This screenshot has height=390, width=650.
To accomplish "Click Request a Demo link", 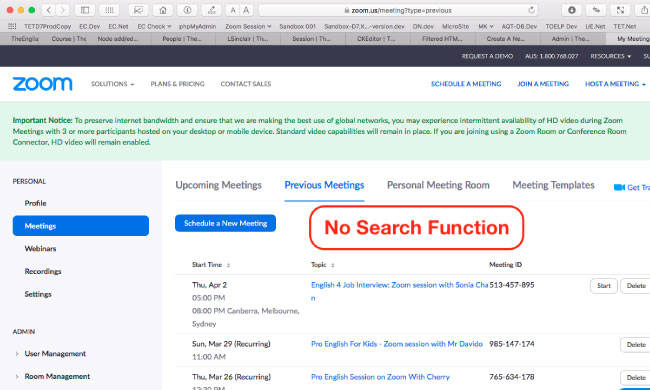I will (487, 56).
